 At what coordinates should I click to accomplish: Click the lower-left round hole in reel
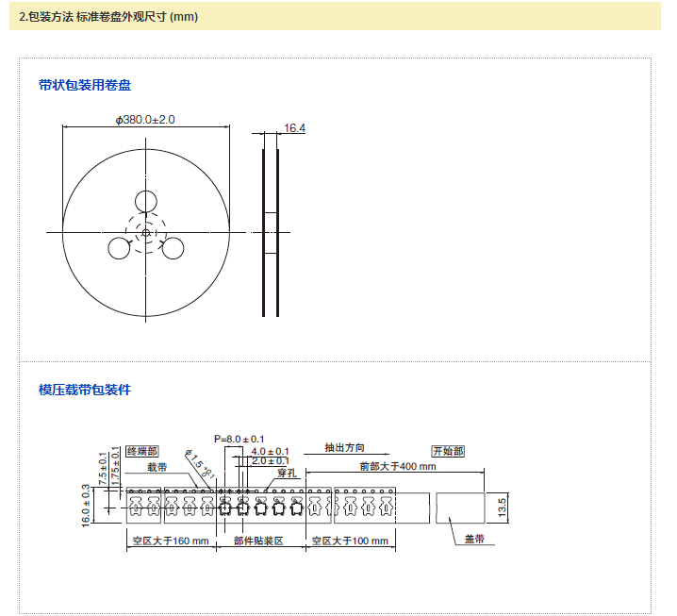tap(119, 248)
